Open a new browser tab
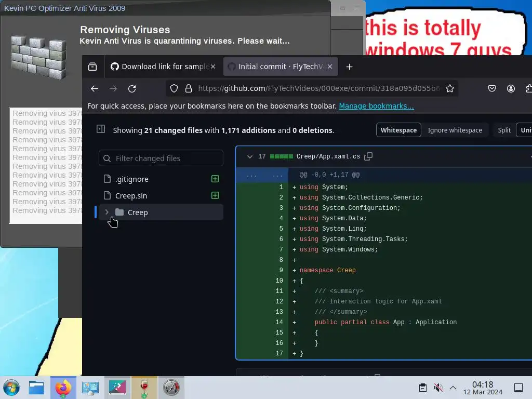Image resolution: width=532 pixels, height=399 pixels. tap(349, 67)
